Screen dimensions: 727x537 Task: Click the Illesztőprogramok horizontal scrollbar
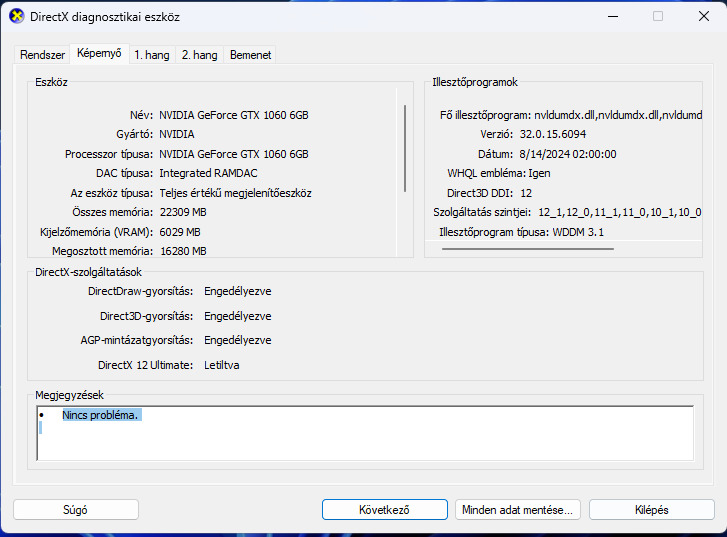(x=528, y=249)
